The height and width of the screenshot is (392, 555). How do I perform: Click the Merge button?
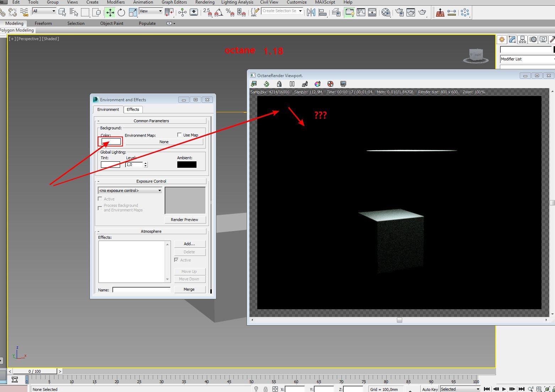(189, 289)
